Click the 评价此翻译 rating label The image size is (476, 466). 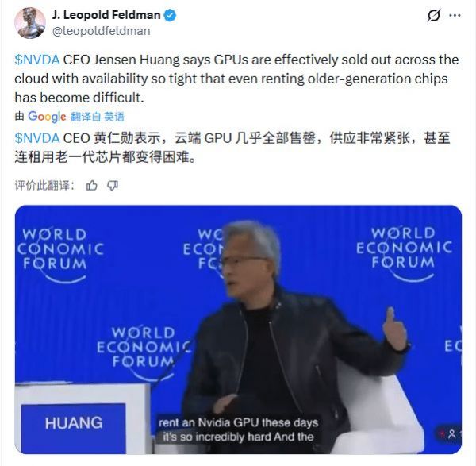(44, 185)
